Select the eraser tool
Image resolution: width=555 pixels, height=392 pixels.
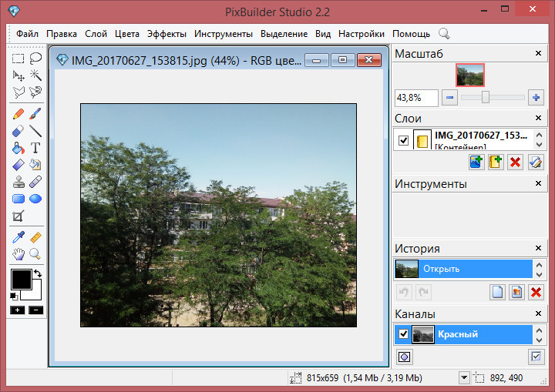(x=18, y=131)
